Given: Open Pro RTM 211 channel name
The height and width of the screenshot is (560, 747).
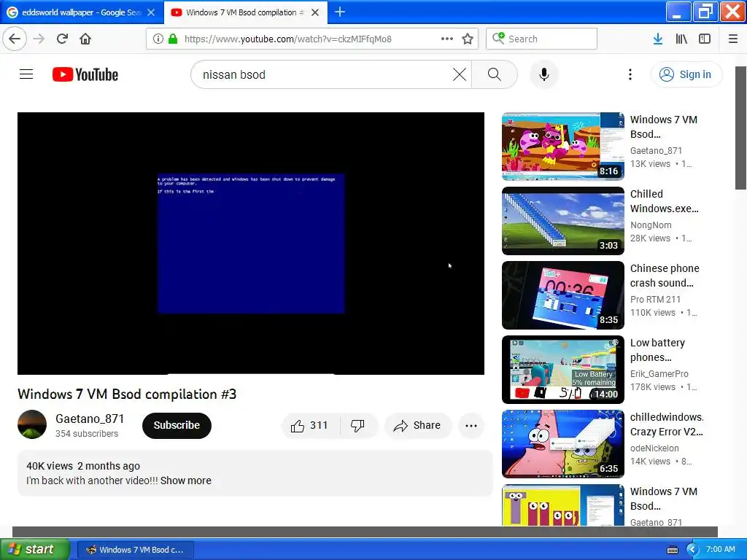Looking at the screenshot, I should pyautogui.click(x=655, y=299).
